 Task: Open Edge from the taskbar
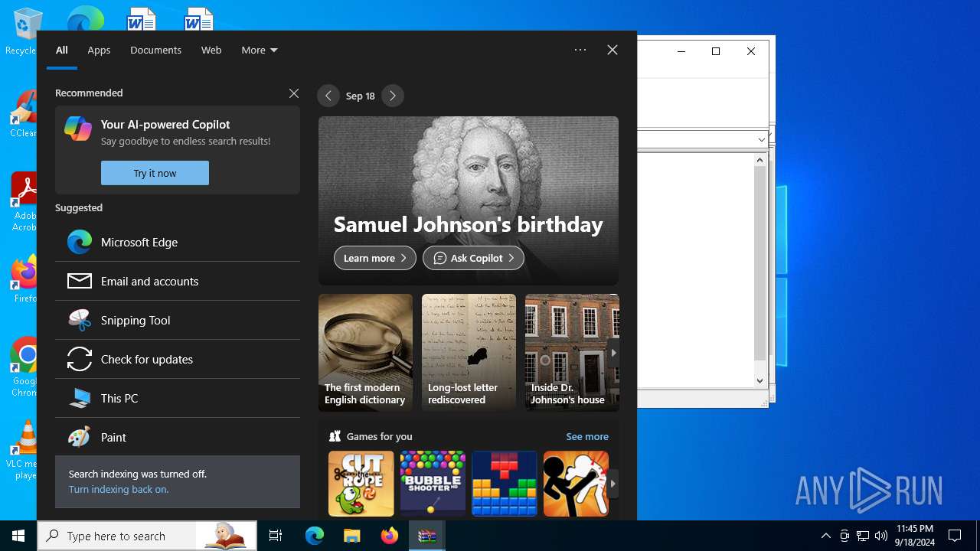[315, 536]
